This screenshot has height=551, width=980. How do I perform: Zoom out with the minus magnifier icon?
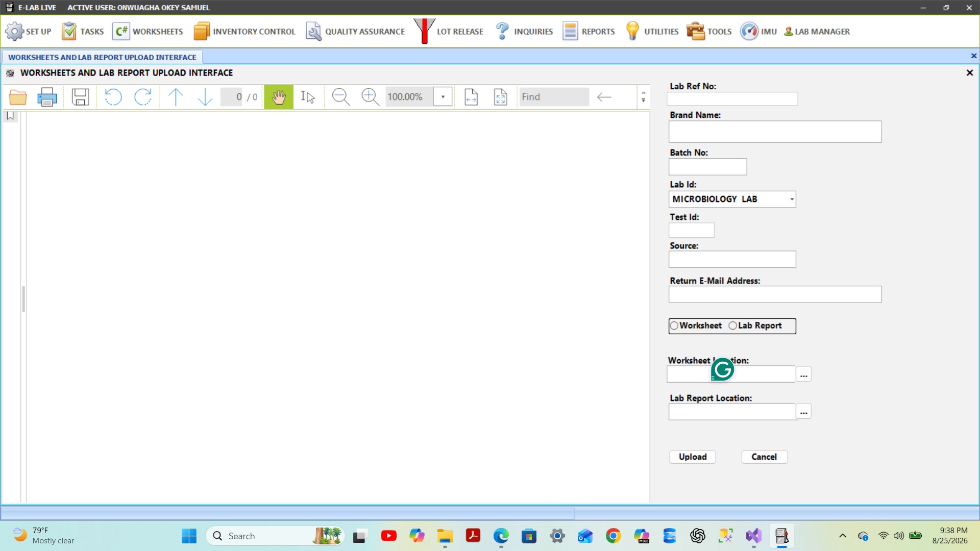point(340,97)
